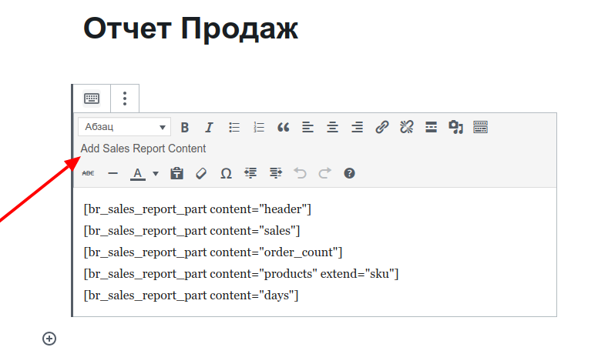Click Add Sales Report Content button

(x=143, y=149)
